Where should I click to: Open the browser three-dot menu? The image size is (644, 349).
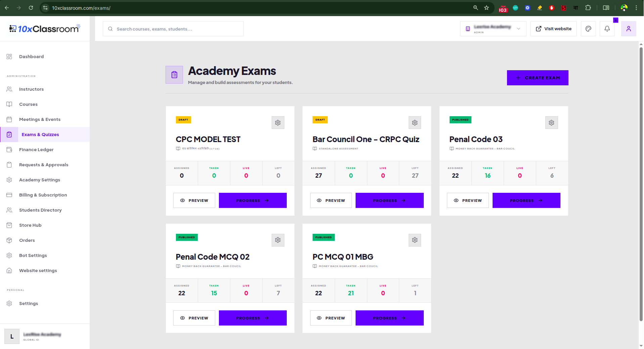(x=636, y=8)
